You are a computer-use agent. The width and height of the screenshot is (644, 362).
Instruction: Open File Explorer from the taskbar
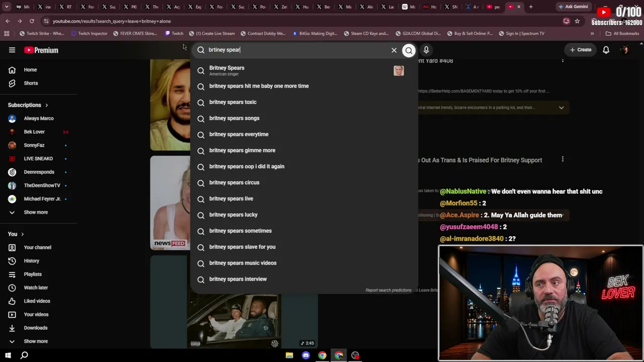[x=289, y=355]
